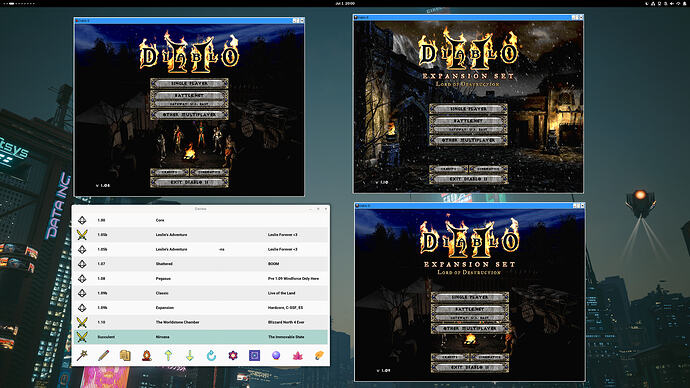Select the 1.07 Shattered entry
The width and height of the screenshot is (690, 388).
[x=201, y=264]
